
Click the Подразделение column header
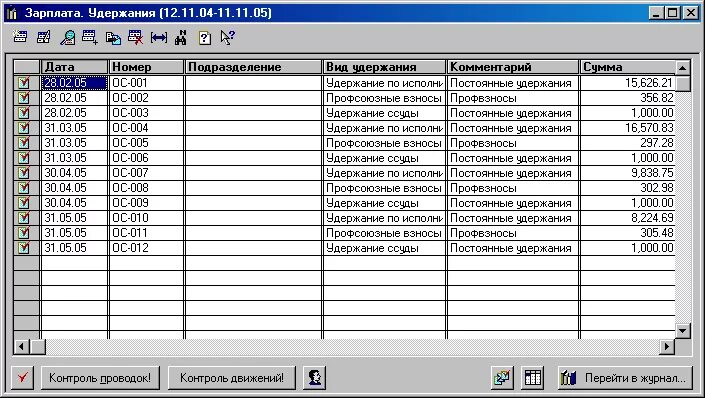pyautogui.click(x=254, y=67)
